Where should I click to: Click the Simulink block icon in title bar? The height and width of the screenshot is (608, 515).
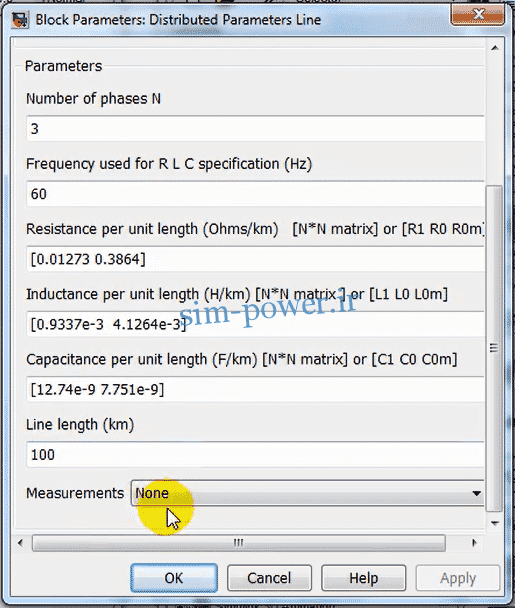click(20, 20)
